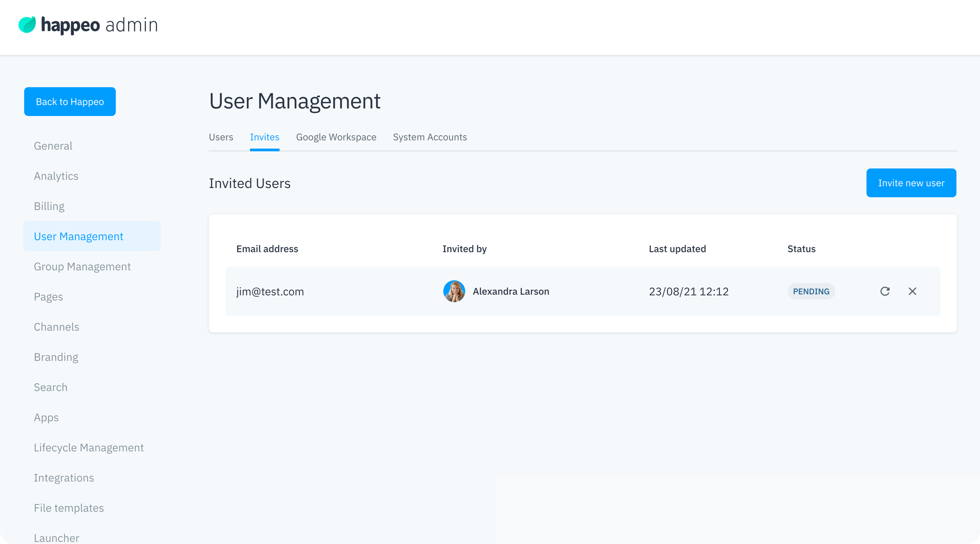The image size is (980, 544).
Task: Switch to the Users tab
Action: (221, 137)
